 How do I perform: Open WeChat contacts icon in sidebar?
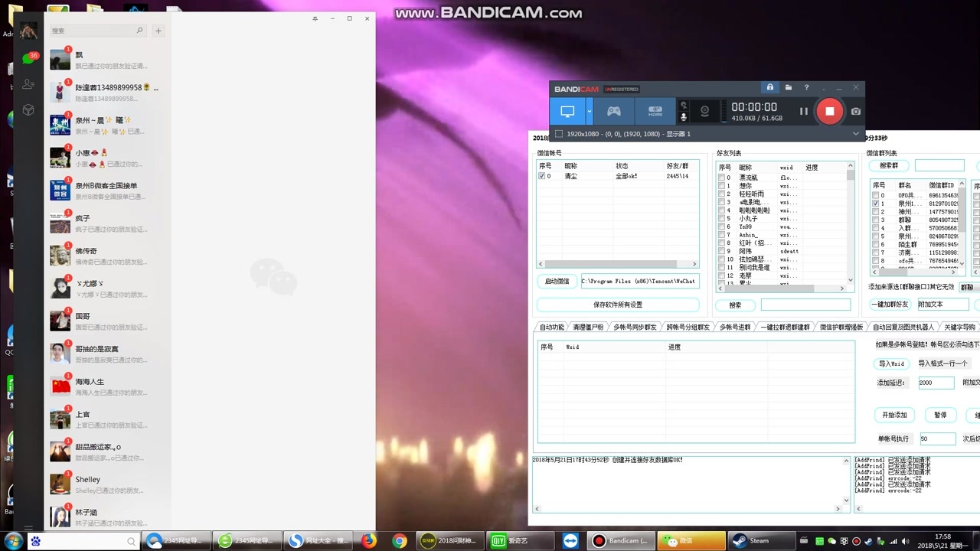[28, 84]
